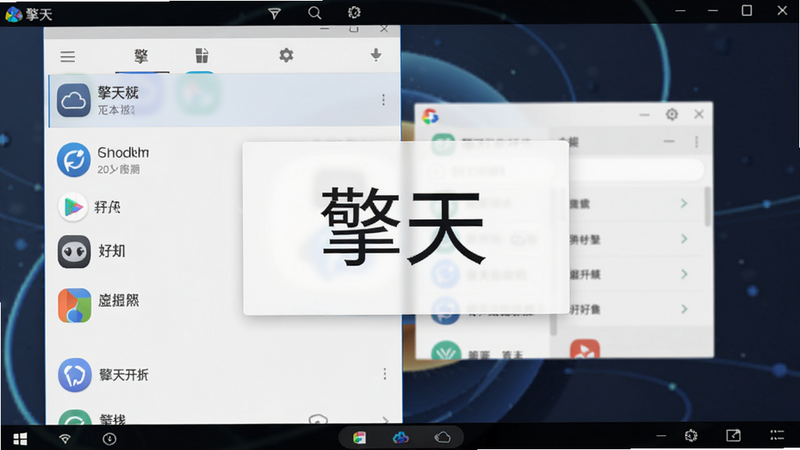
Task: Click the search magnifier in the title bar
Action: click(315, 13)
